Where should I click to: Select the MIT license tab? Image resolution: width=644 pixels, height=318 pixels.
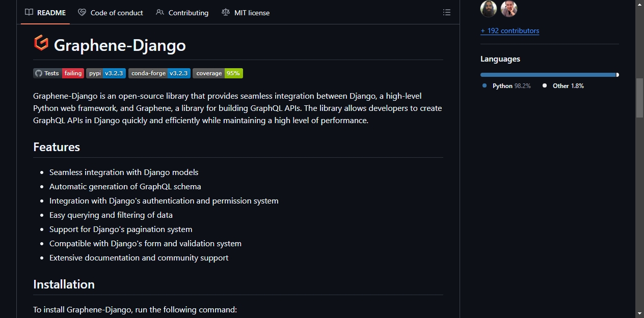(x=246, y=13)
